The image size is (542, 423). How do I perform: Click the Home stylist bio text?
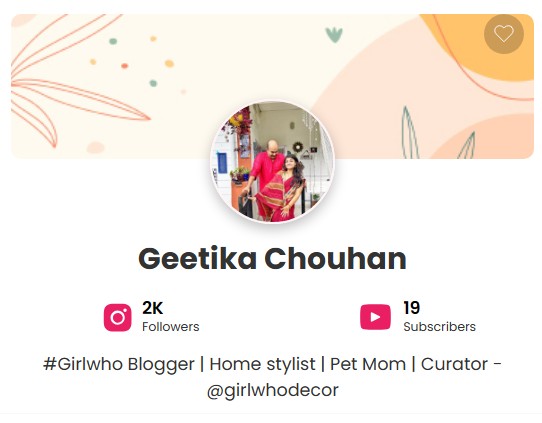262,364
